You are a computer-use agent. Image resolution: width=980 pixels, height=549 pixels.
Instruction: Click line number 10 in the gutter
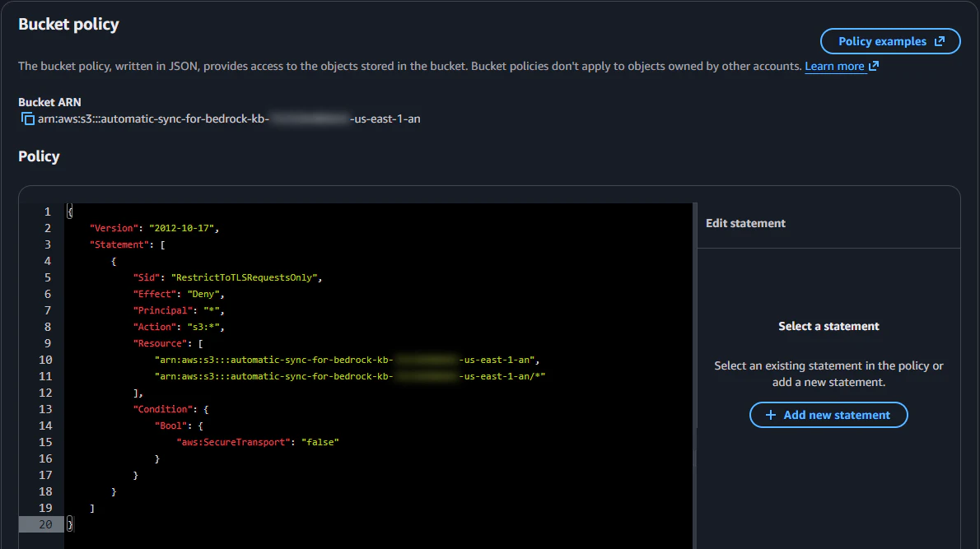tap(45, 360)
